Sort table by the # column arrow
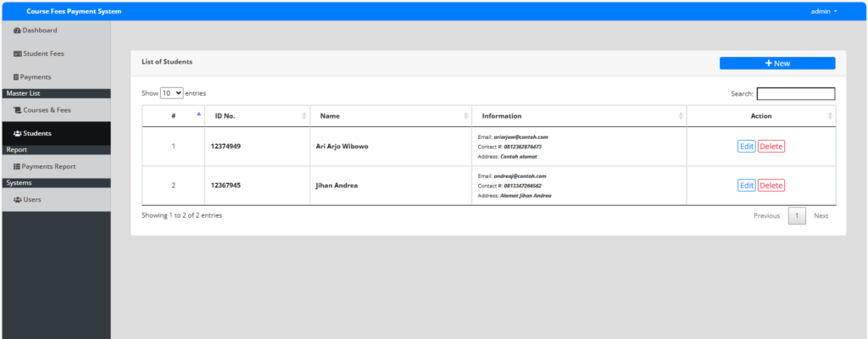Screen dimensions: 868x339 tap(198, 114)
